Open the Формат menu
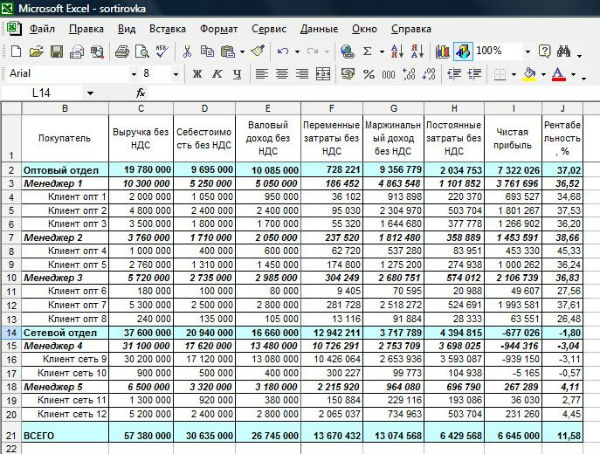Viewport: 600px width, 454px height. click(219, 29)
